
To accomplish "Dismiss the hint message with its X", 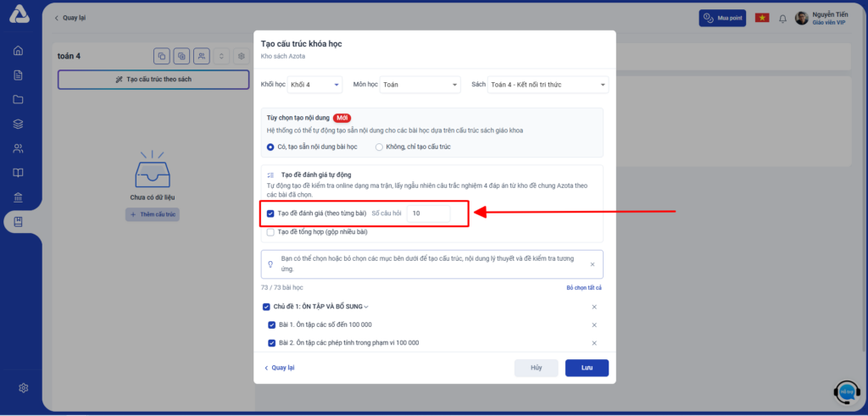I will 593,264.
